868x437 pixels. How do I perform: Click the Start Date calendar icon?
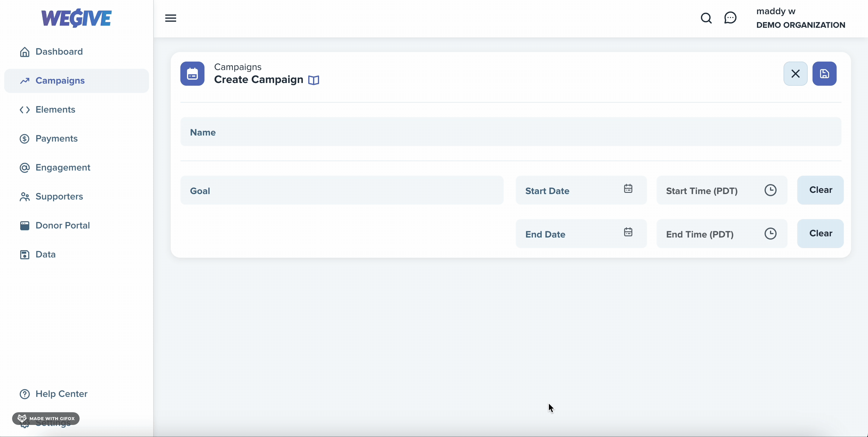628,189
